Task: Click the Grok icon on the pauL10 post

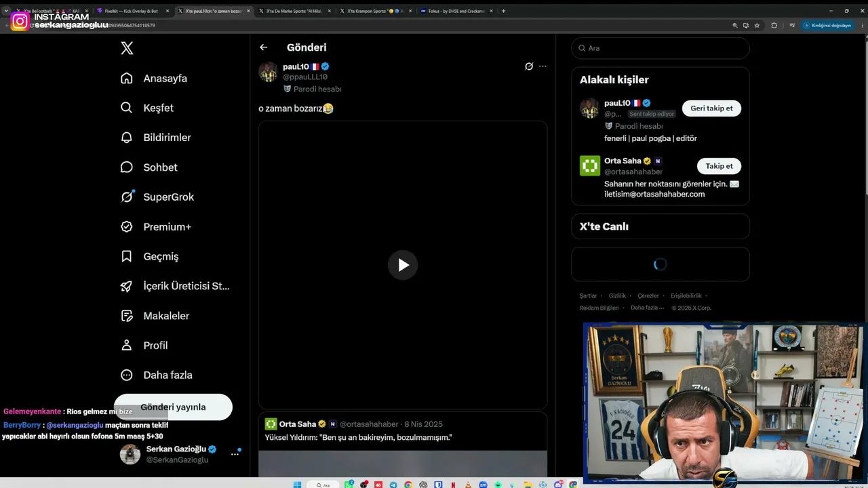Action: 529,66
